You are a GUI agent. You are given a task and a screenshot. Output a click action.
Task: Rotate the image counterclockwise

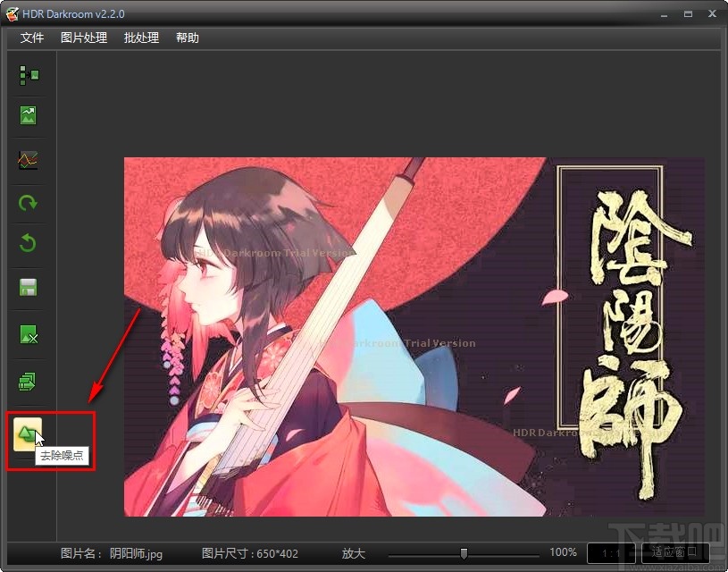point(28,244)
